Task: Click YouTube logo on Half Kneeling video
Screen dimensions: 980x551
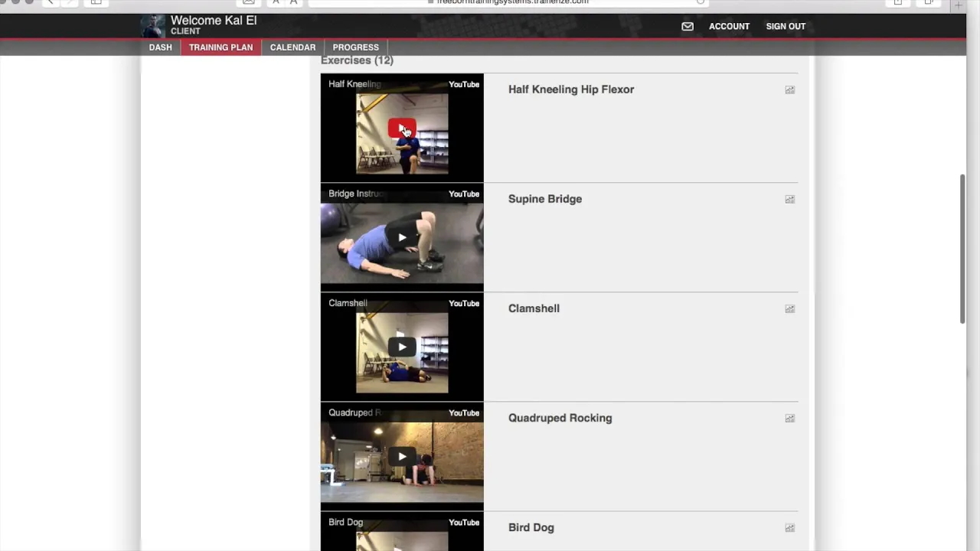Action: coord(464,84)
